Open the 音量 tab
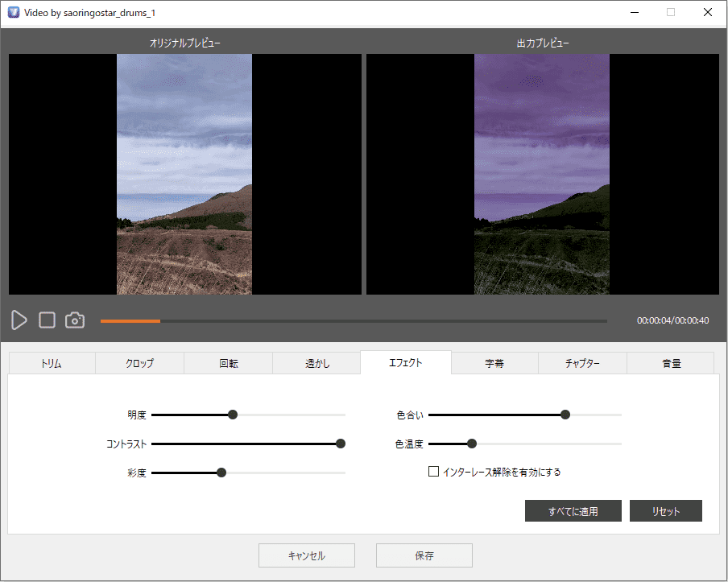Image resolution: width=728 pixels, height=582 pixels. pos(671,363)
